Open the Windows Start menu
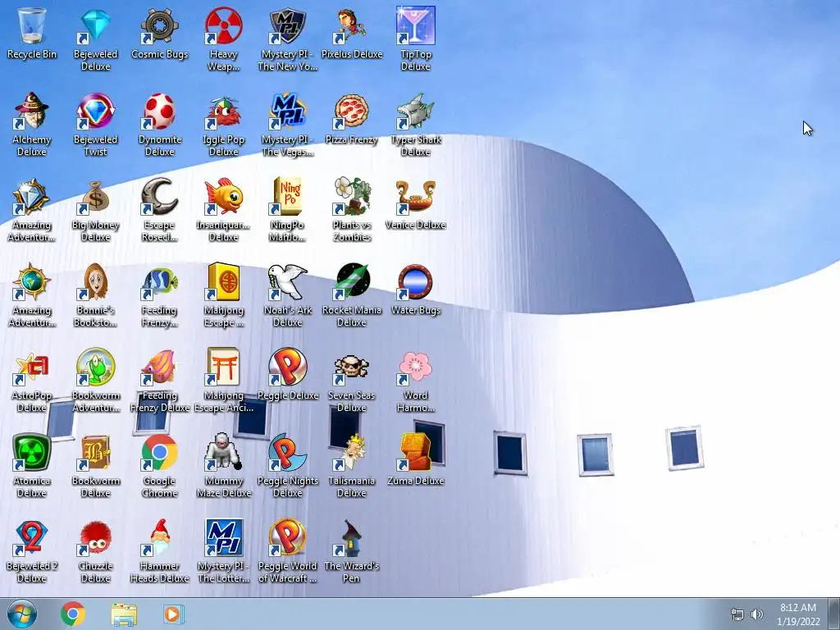Screen dimensions: 840x630 click(22, 614)
